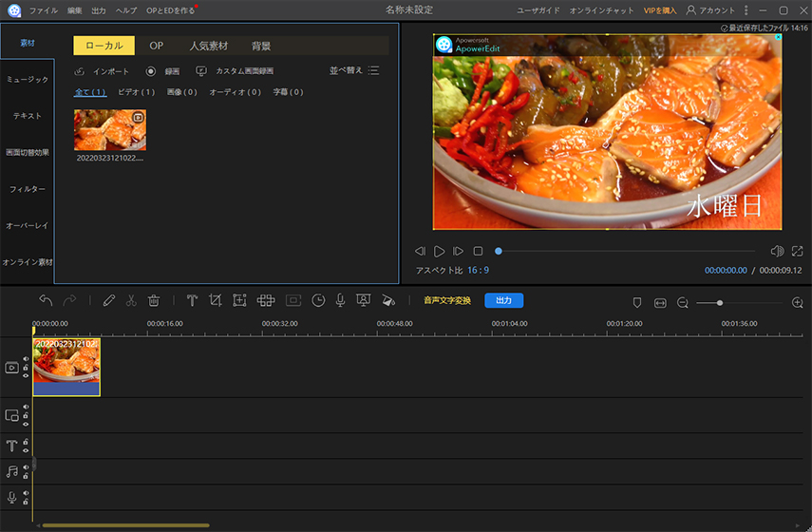Open the voiceover microphone tool
The image size is (812, 532).
click(x=340, y=300)
